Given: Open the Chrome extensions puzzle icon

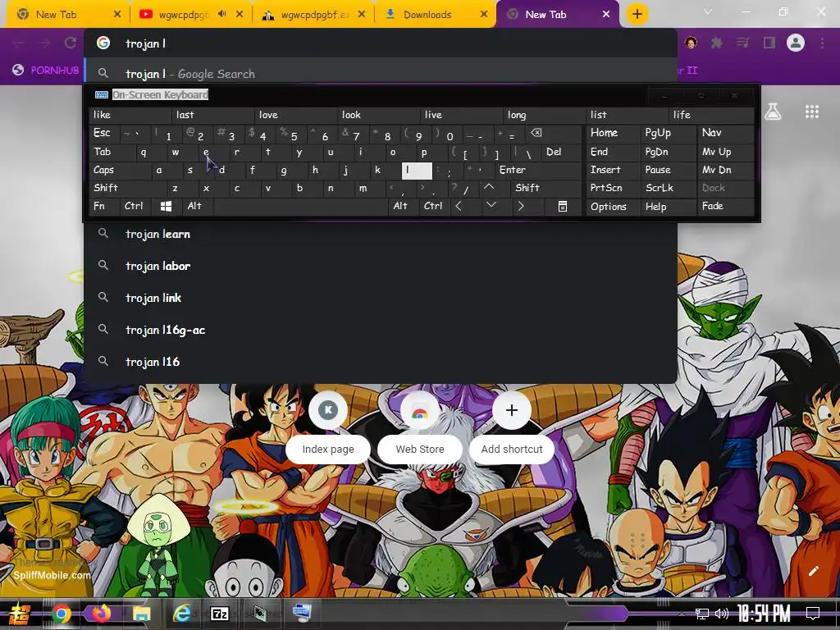Looking at the screenshot, I should [x=716, y=43].
